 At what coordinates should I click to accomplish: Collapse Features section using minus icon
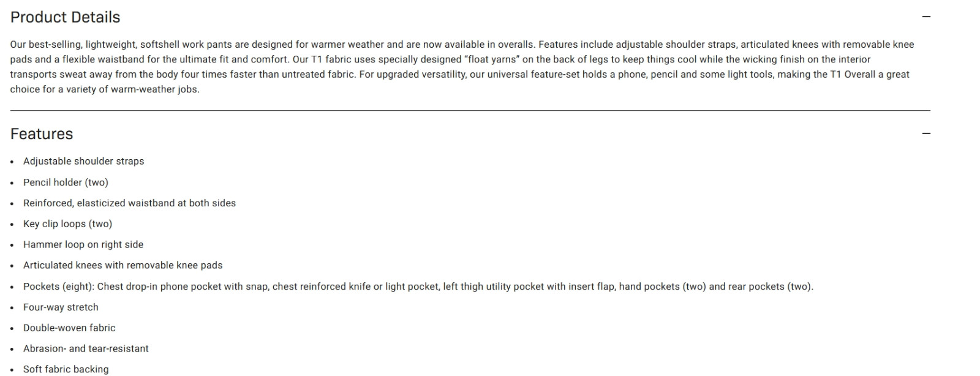click(926, 133)
